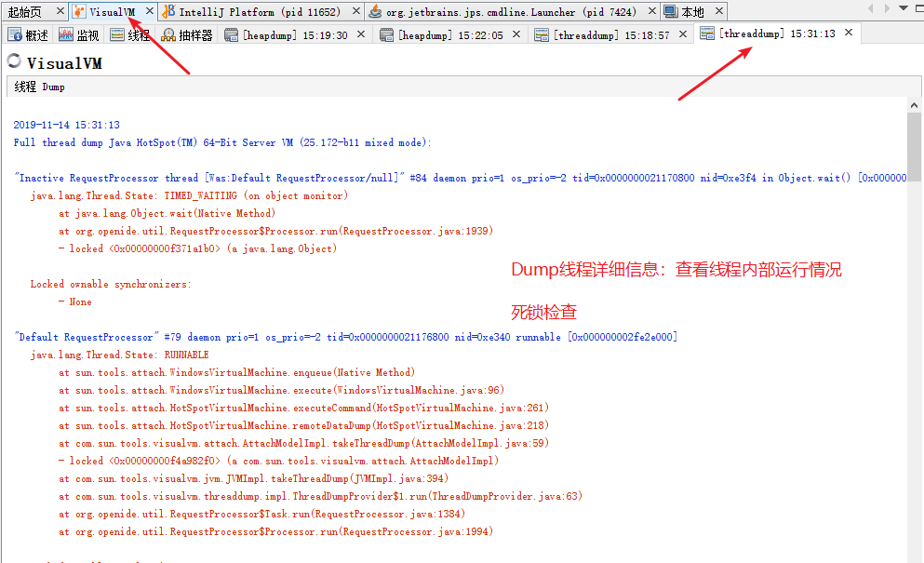The image size is (924, 563).
Task: Click the line ending "WindowsVirtualMachine.java:96)"
Action: coord(282,390)
